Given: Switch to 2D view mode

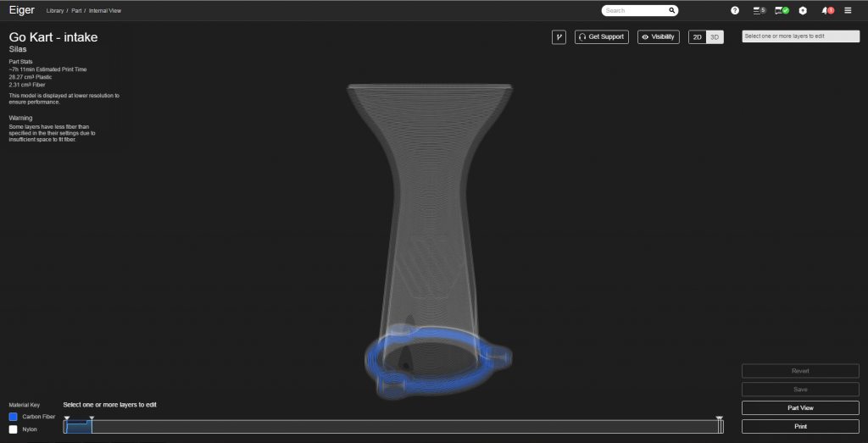Looking at the screenshot, I should click(697, 37).
